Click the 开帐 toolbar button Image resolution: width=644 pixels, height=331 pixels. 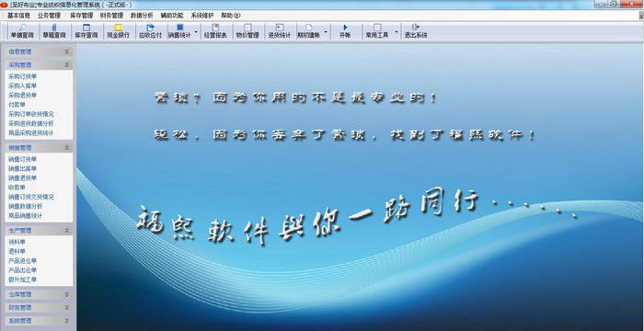coord(345,31)
